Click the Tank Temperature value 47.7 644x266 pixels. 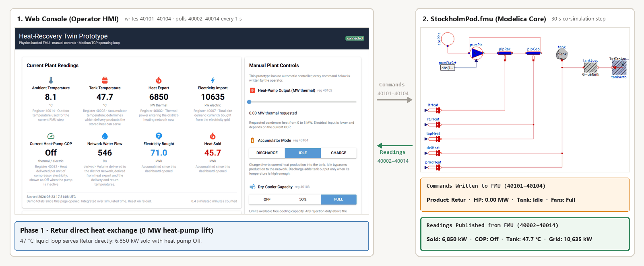click(x=105, y=97)
